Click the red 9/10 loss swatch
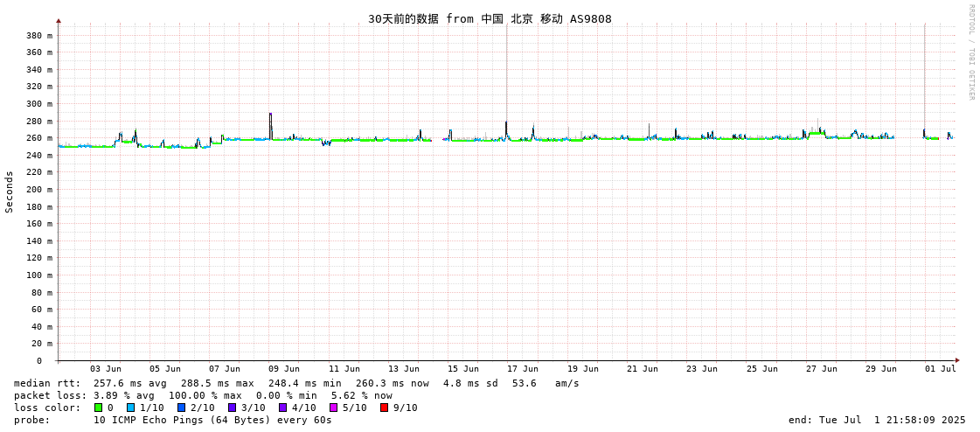980x432 pixels. coord(384,408)
